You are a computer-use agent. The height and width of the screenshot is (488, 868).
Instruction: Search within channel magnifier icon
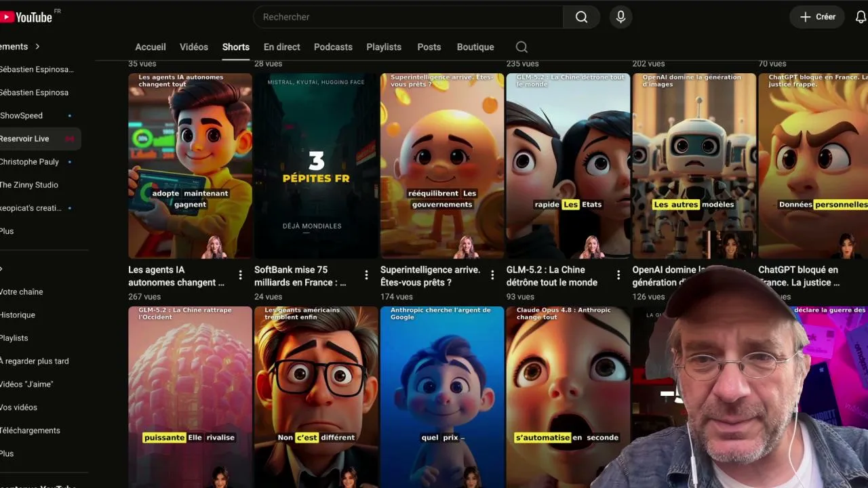point(521,47)
